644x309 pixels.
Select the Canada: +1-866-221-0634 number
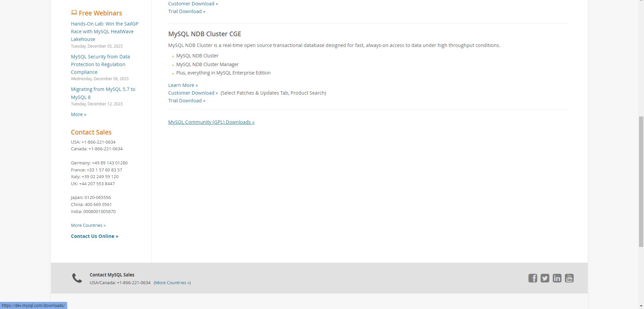[97, 149]
